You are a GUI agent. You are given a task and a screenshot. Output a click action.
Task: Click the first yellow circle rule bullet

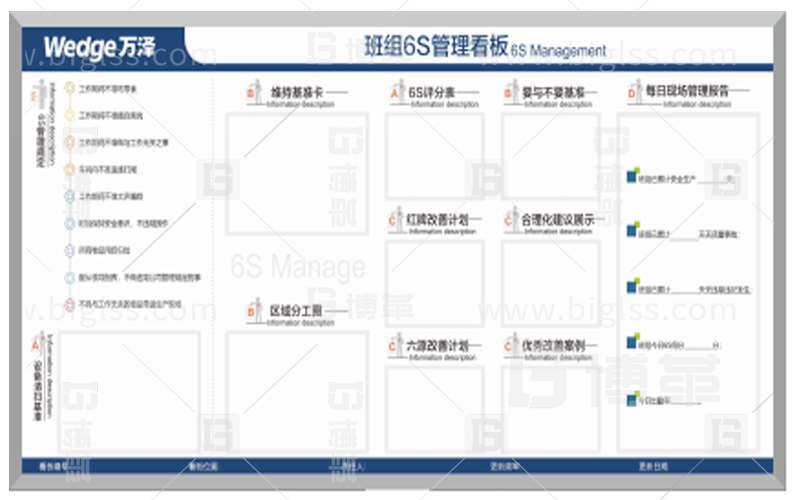70,89
